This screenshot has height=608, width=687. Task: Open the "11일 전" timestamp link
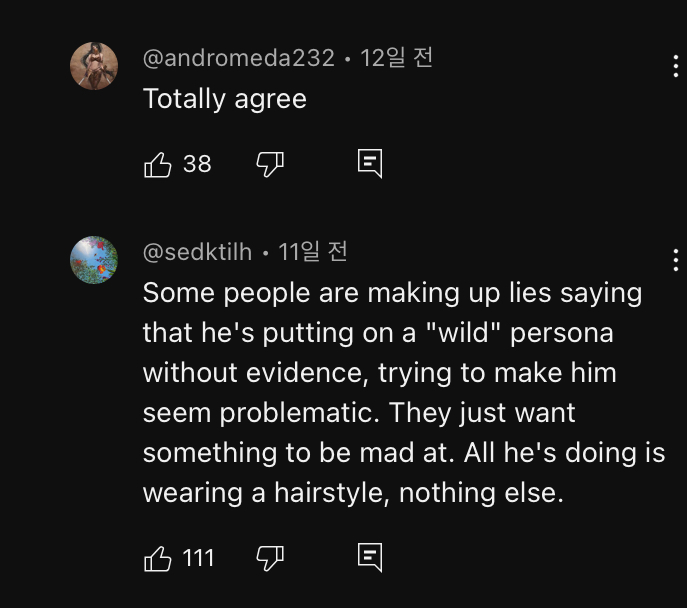(313, 252)
